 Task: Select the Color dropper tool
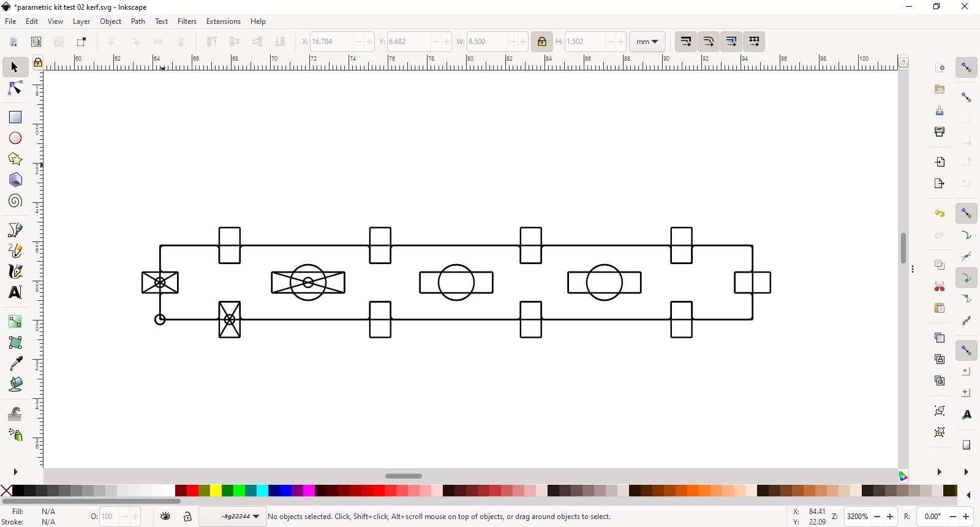[x=15, y=363]
